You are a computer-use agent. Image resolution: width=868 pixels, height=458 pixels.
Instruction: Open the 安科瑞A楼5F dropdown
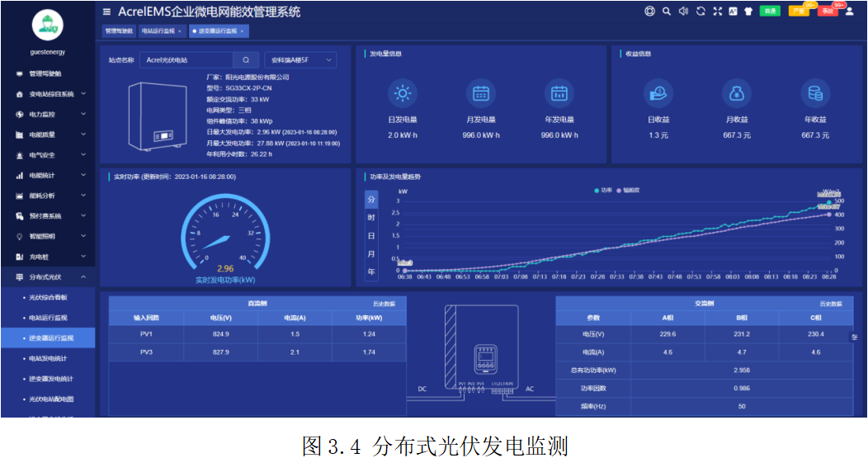(x=300, y=60)
